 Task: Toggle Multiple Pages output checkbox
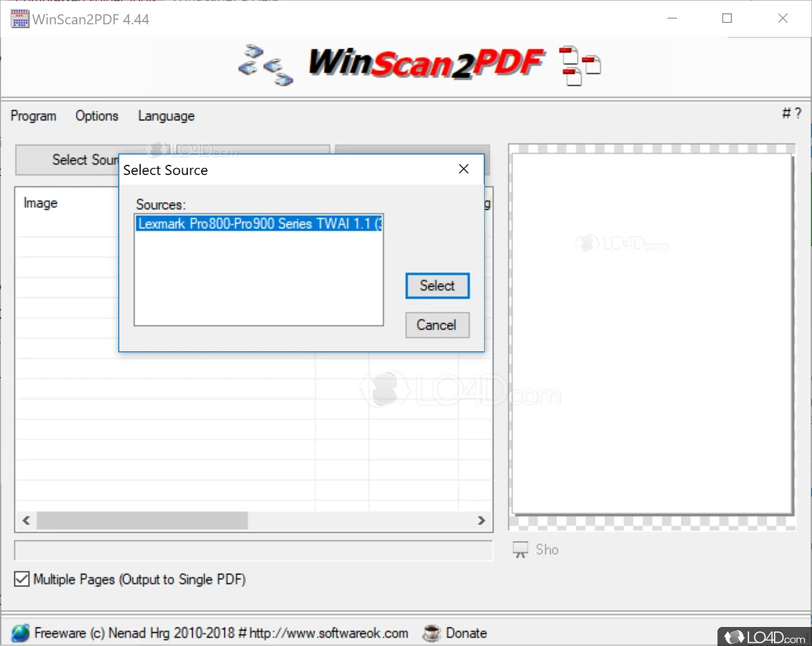tap(22, 579)
